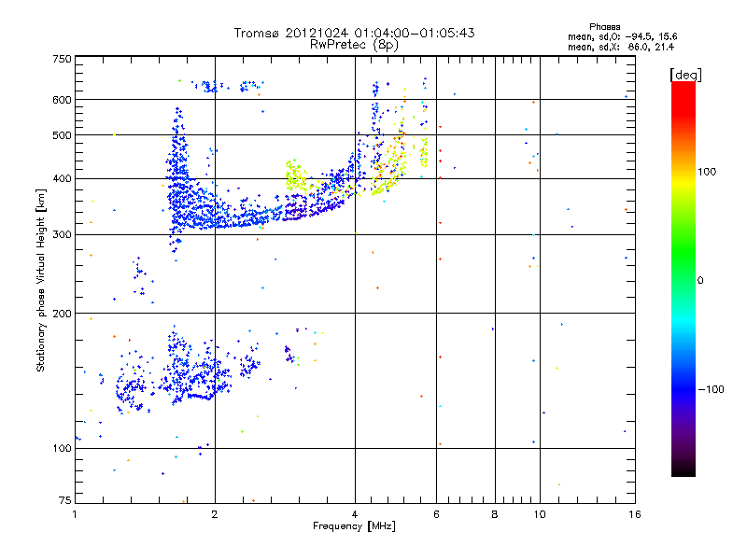Click the 'Frequency [MHz]' axis label
The image size is (747, 560).
click(354, 525)
